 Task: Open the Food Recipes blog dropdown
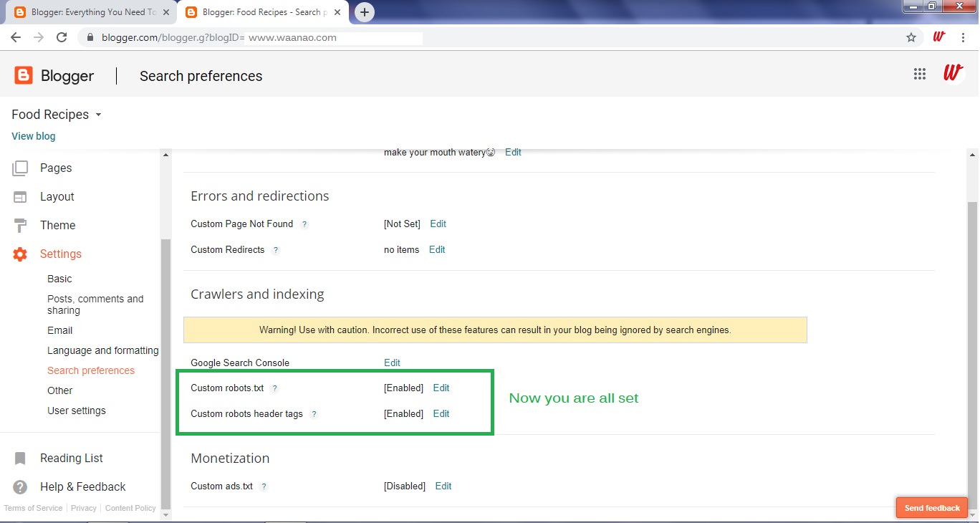tap(98, 115)
